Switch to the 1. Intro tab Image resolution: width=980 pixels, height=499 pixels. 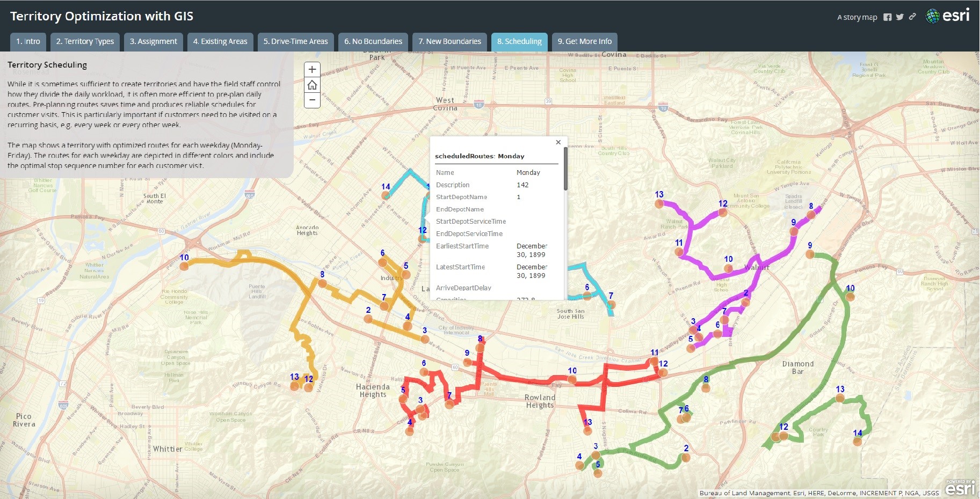[x=28, y=42]
